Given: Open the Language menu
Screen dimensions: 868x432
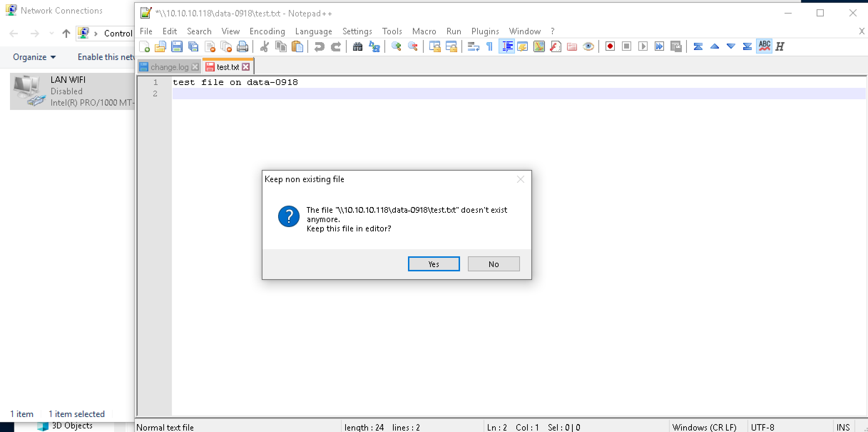Looking at the screenshot, I should click(313, 31).
